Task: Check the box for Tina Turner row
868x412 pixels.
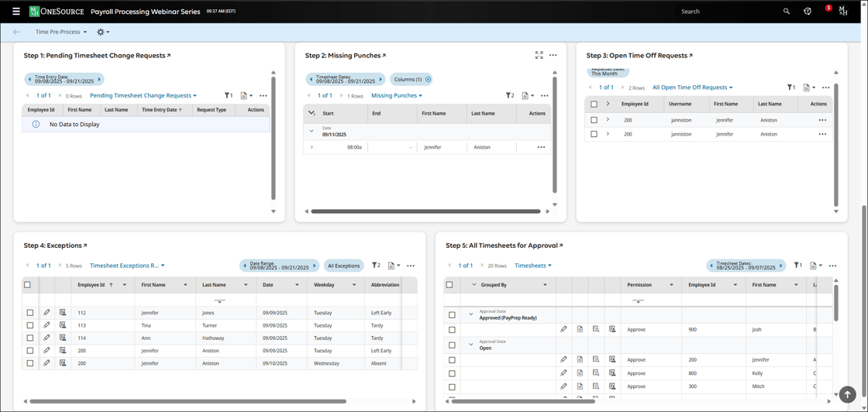Action: (30, 325)
